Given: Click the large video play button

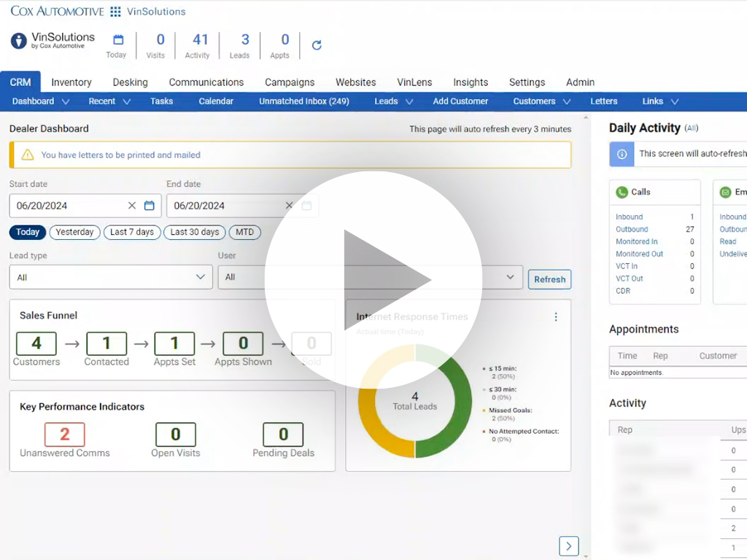Looking at the screenshot, I should coord(373,280).
